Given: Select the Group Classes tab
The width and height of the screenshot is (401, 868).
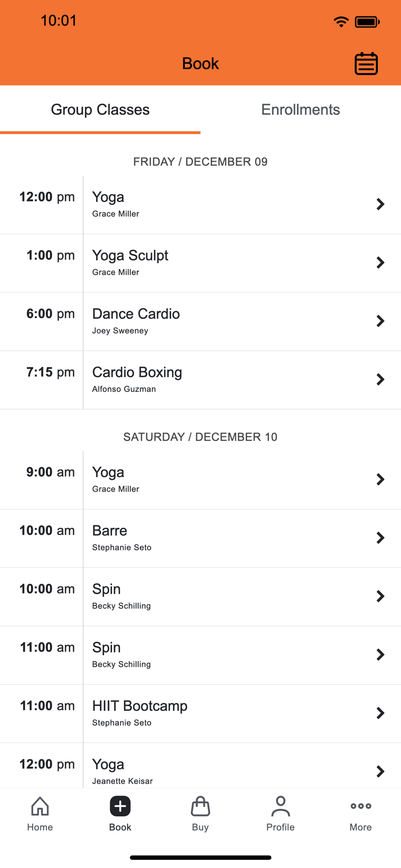Looking at the screenshot, I should [100, 110].
